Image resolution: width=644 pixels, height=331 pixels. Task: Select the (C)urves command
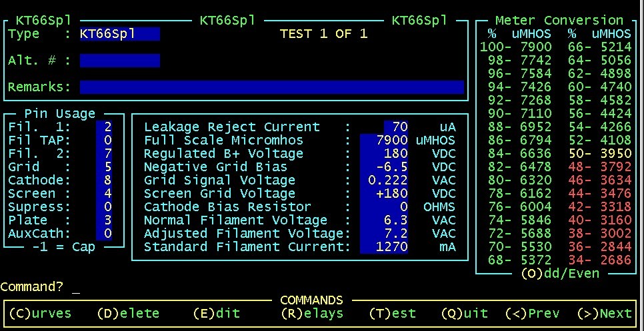tap(40, 314)
